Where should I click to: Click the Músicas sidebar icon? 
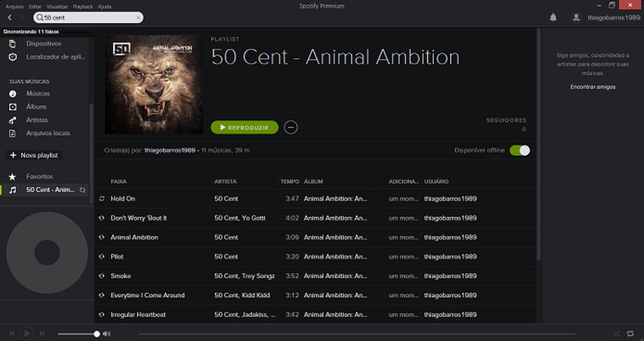[12, 94]
